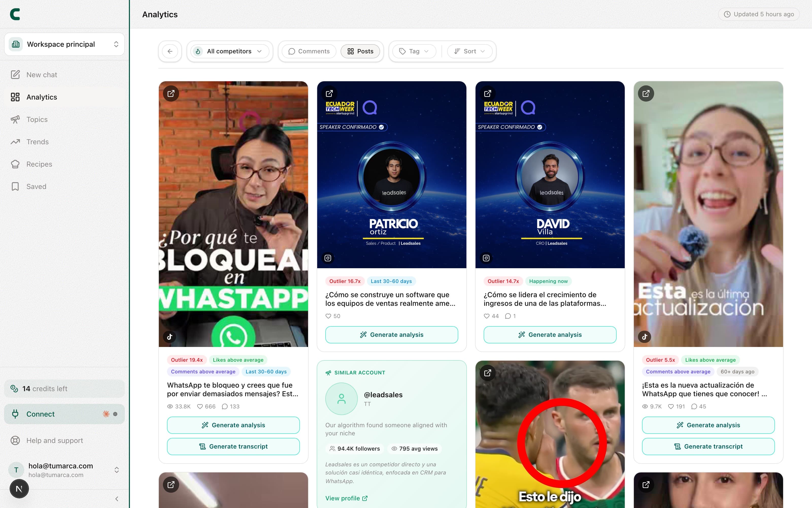Open the última actualización post externally

pyautogui.click(x=646, y=93)
